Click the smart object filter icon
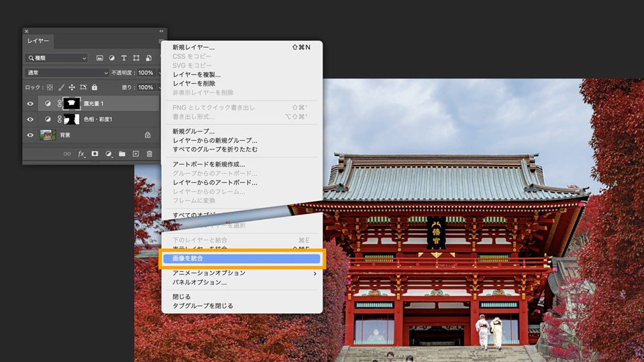Viewport: 644px width, 362px height. (149, 58)
